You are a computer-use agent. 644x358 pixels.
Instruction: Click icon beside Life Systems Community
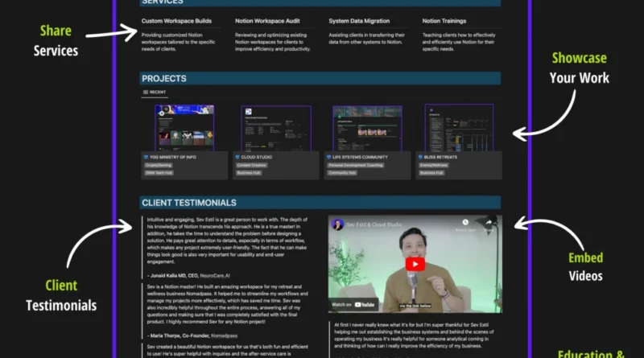(328, 157)
